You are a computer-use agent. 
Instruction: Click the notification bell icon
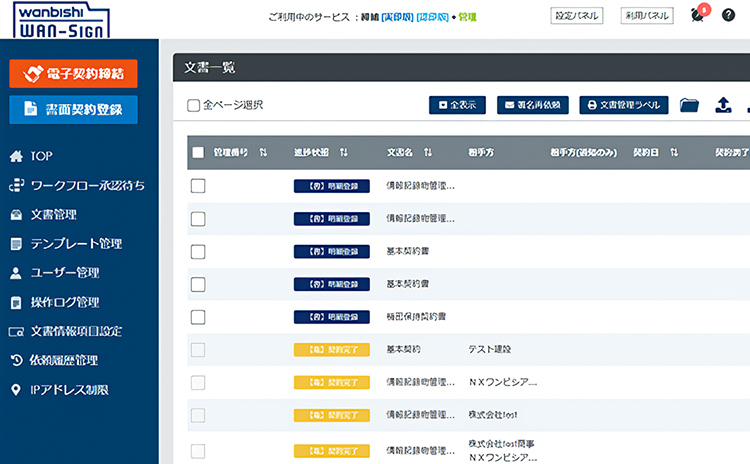point(697,15)
